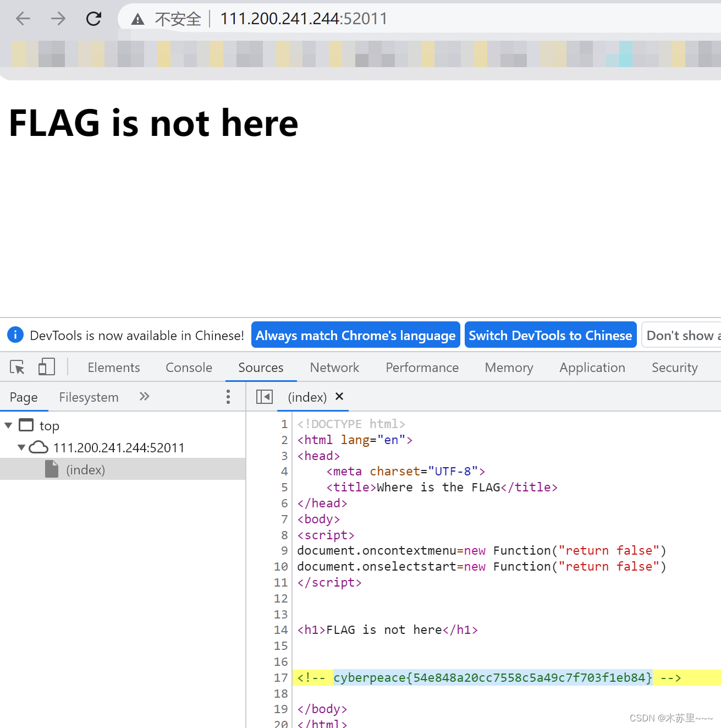Open the not-secure warning triangle in address bar
Screen dimensions: 721x728
point(137,19)
